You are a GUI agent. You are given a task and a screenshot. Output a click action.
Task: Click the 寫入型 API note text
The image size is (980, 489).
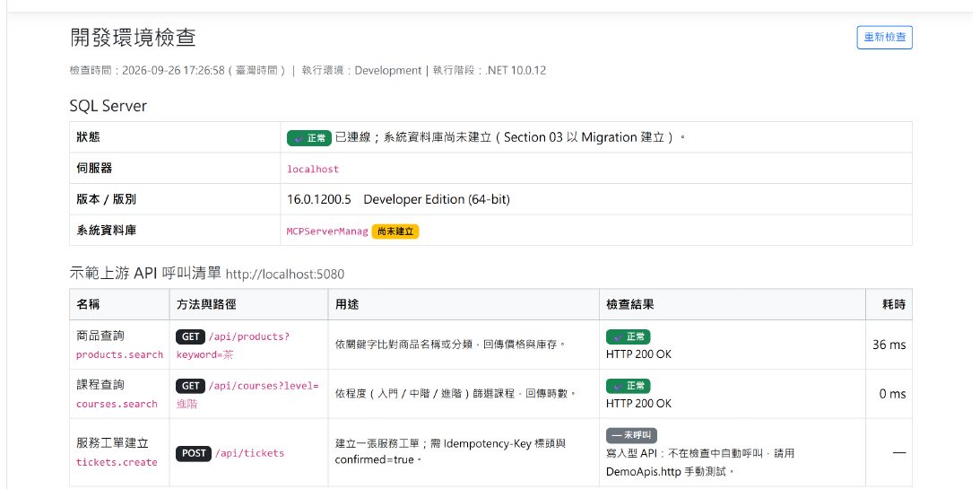click(x=700, y=462)
